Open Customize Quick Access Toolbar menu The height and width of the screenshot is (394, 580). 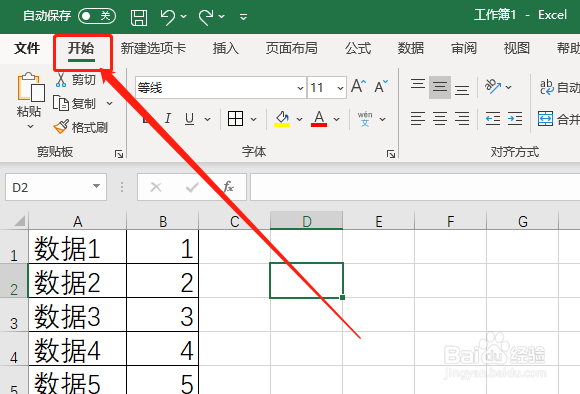tap(243, 17)
